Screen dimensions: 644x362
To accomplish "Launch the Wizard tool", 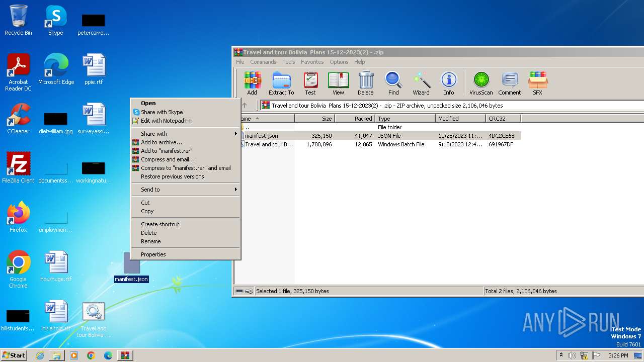I will [421, 83].
